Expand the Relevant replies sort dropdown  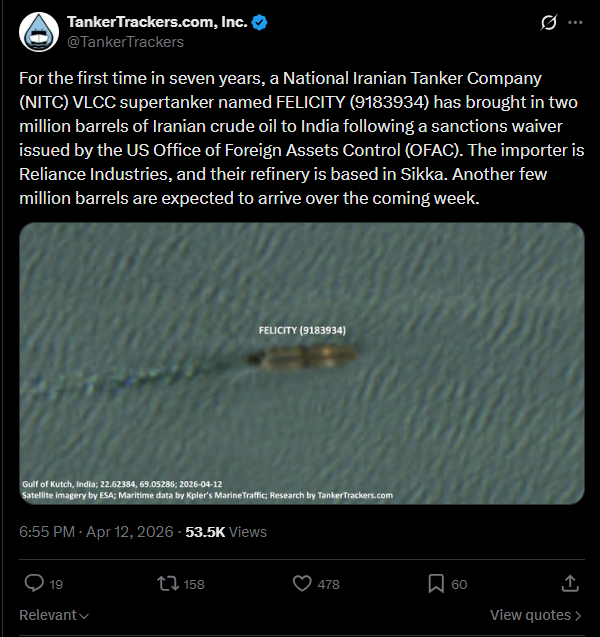tap(54, 615)
